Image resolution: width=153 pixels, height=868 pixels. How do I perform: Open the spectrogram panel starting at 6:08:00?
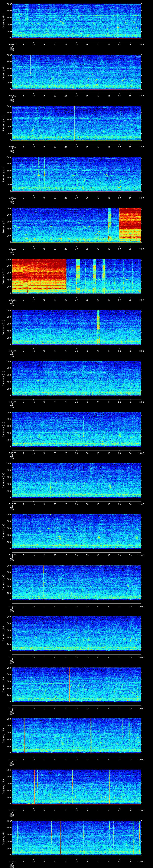point(76,378)
